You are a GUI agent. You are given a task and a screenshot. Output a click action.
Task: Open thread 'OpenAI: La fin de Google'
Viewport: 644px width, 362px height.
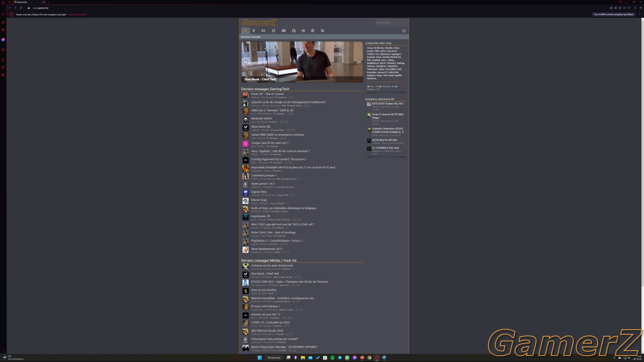click(x=288, y=102)
